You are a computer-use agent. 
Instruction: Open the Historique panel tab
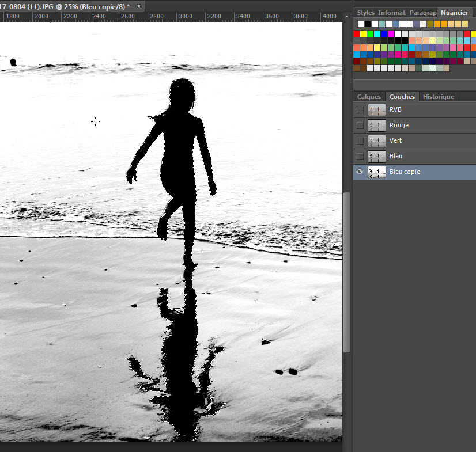(x=439, y=97)
